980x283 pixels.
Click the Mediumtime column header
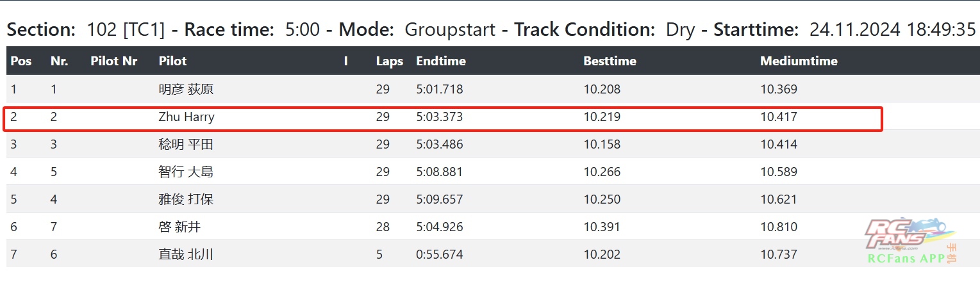tap(799, 61)
